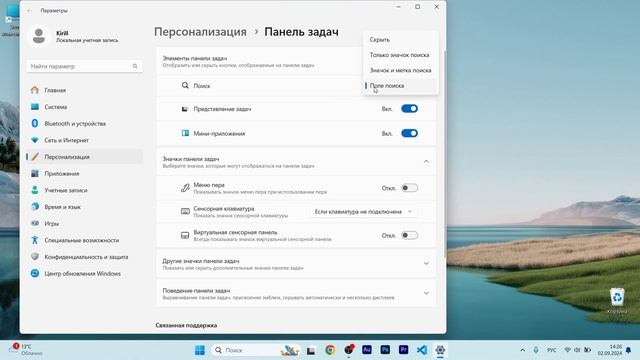
Task: Go to Сеть и Интернет settings
Action: [84, 140]
